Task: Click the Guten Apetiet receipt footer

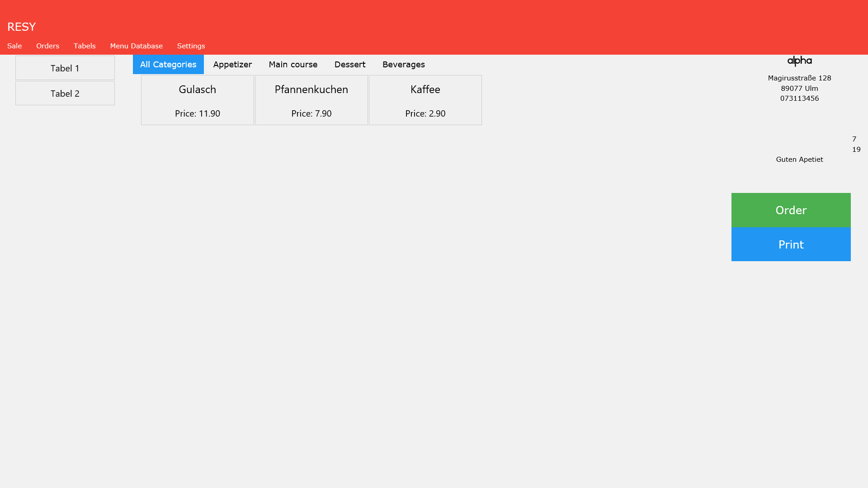Action: (x=799, y=160)
